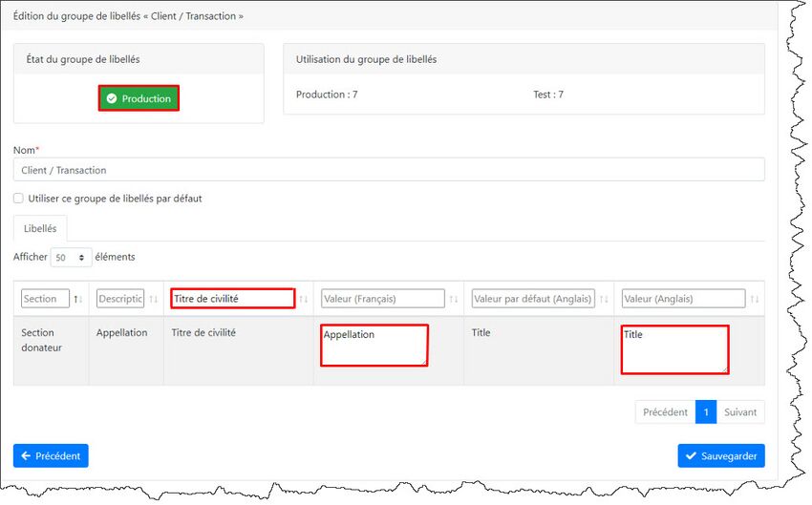Select the Libellés tab
This screenshot has width=812, height=505.
click(40, 228)
